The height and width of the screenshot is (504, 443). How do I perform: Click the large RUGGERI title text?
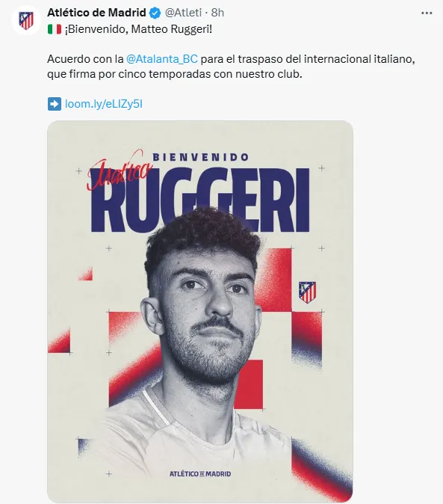point(200,200)
